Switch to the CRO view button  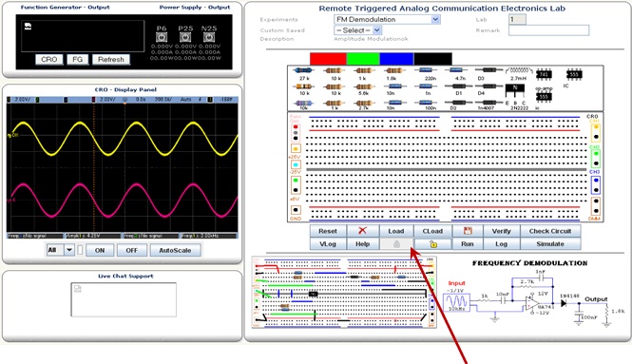[49, 59]
